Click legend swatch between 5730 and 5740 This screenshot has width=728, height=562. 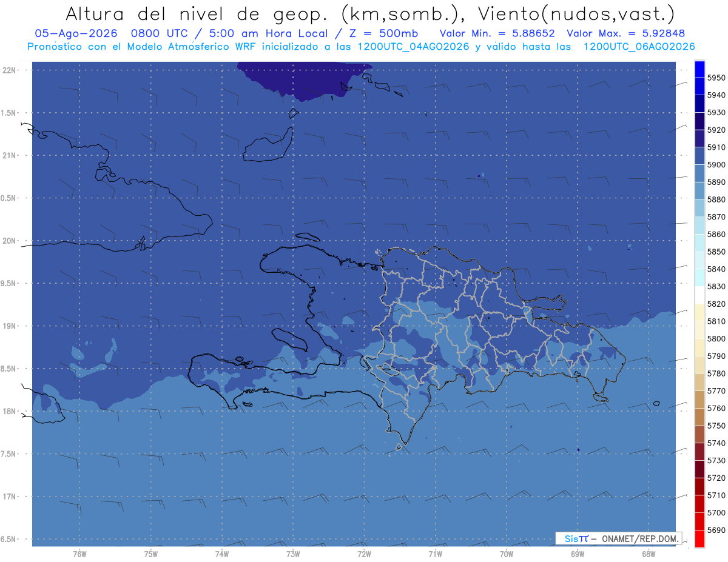[699, 452]
